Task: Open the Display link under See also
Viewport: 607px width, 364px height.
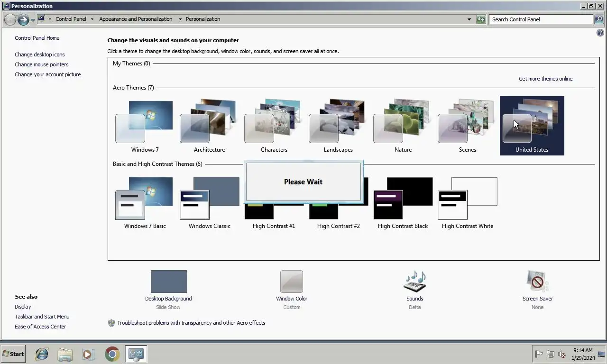Action: [x=23, y=307]
